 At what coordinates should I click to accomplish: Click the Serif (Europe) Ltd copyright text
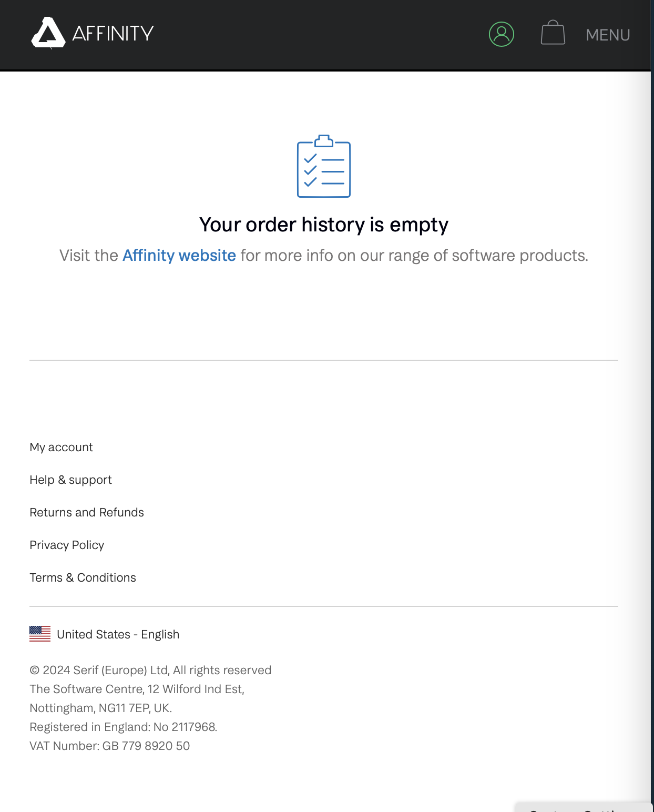pos(150,670)
